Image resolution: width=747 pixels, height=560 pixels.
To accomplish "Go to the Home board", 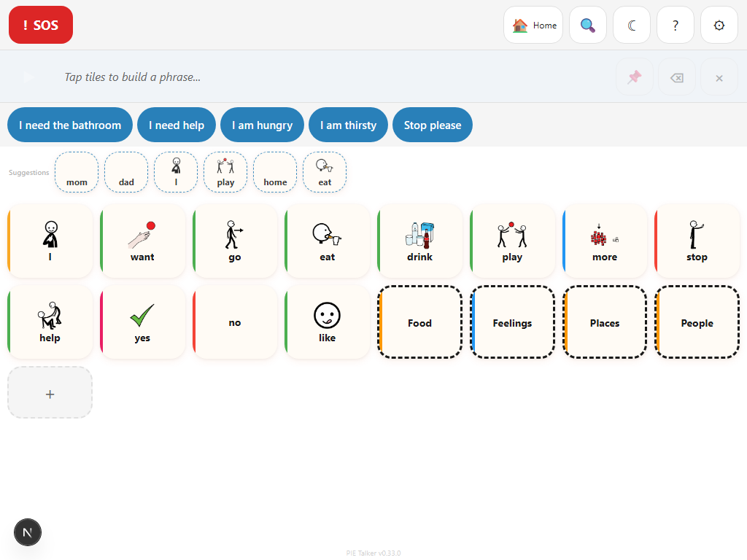I will coord(533,26).
